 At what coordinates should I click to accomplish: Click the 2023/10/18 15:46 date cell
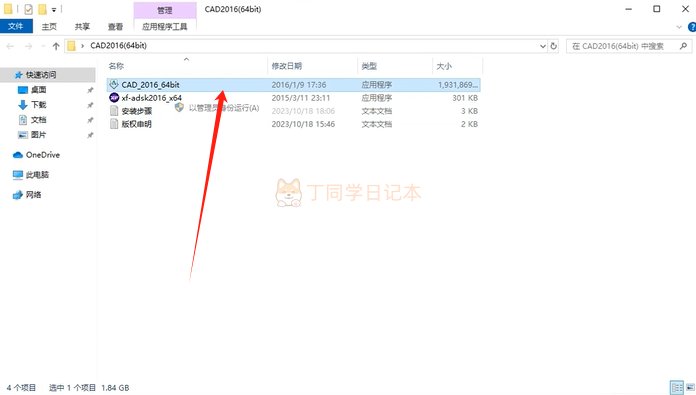pos(303,124)
